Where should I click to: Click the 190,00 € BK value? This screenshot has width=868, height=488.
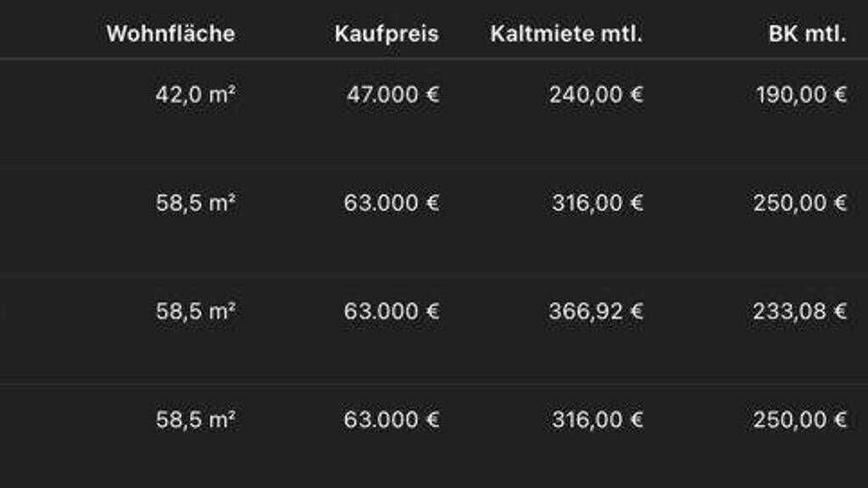point(801,94)
